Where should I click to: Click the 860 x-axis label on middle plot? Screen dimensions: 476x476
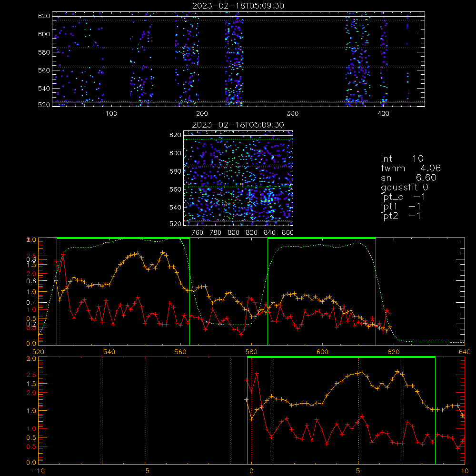(288, 233)
